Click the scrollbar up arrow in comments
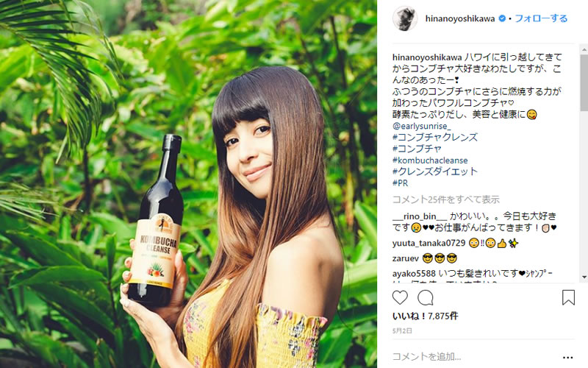The image size is (588, 368). click(584, 49)
